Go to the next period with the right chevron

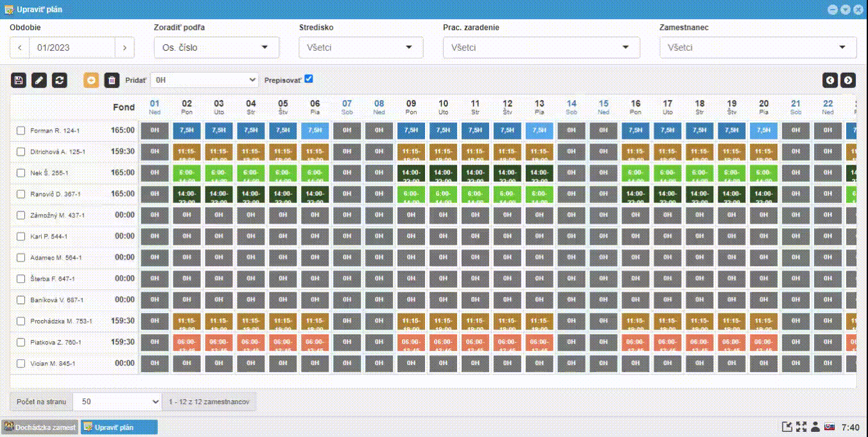click(125, 48)
